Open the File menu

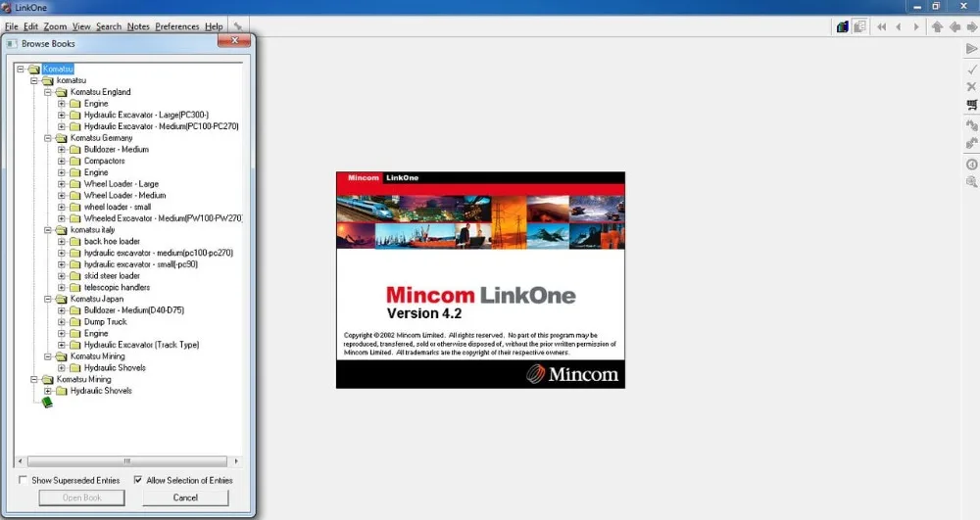pyautogui.click(x=11, y=26)
